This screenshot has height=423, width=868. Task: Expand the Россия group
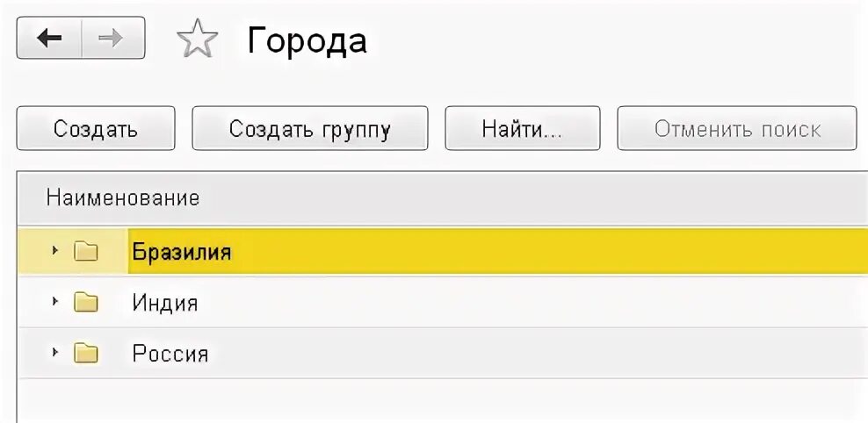54,354
